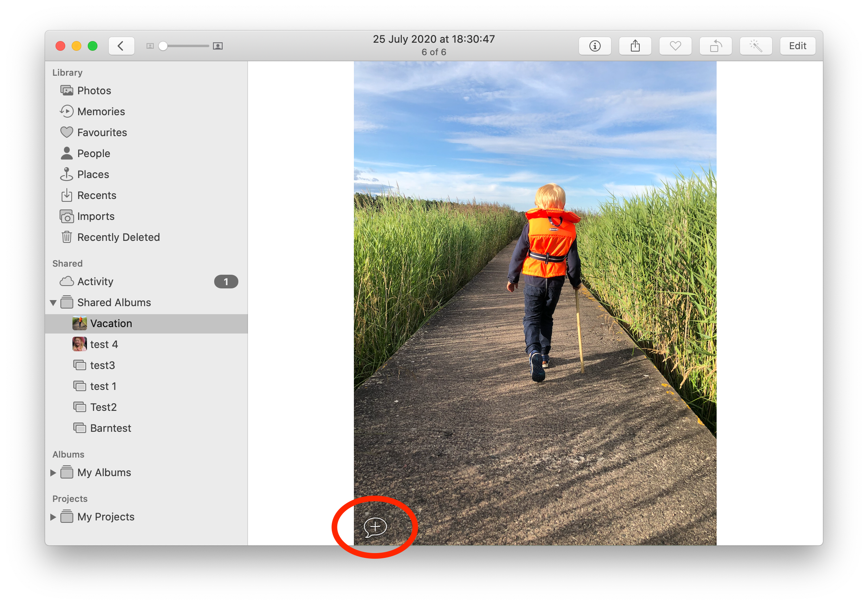The image size is (868, 605).
Task: Mark the photo as favourite via heart button
Action: (x=675, y=46)
